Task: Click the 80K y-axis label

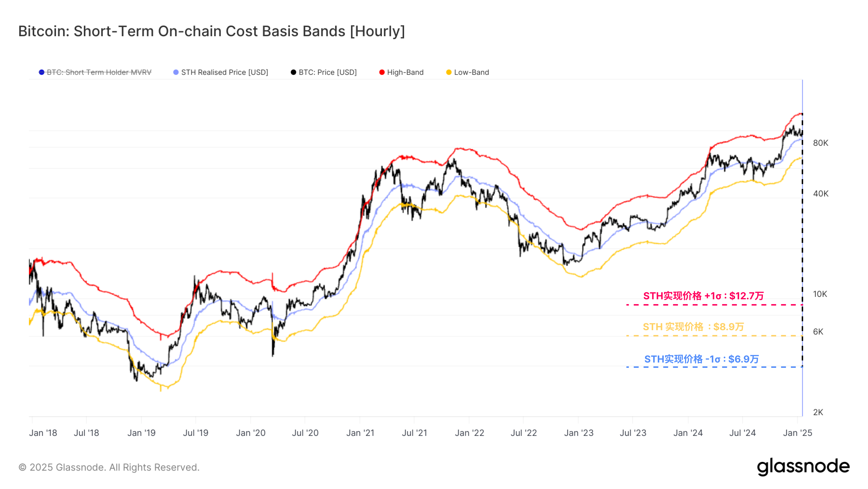Action: pyautogui.click(x=820, y=143)
